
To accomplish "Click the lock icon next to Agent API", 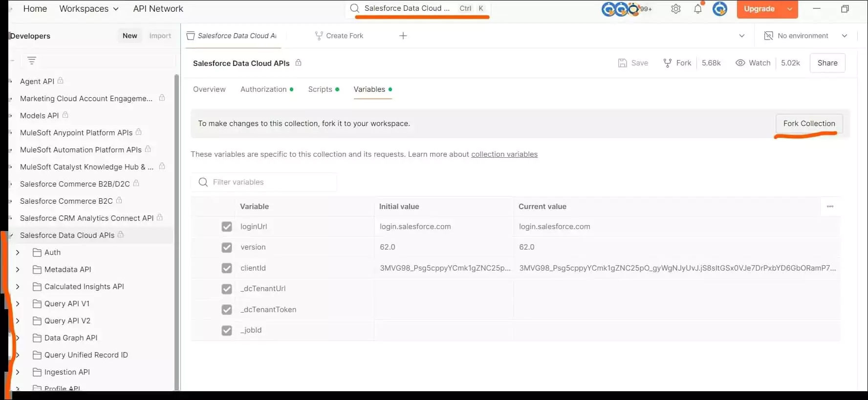I will [61, 81].
